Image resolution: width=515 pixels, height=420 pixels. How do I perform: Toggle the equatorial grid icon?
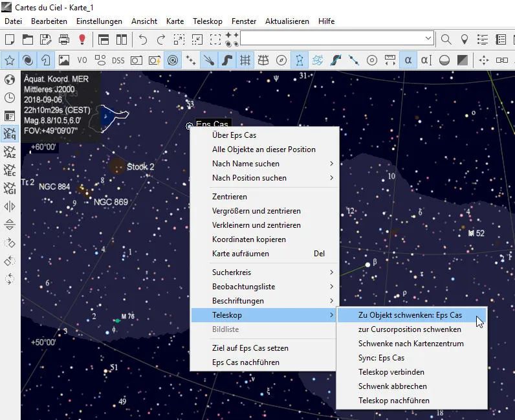click(245, 60)
